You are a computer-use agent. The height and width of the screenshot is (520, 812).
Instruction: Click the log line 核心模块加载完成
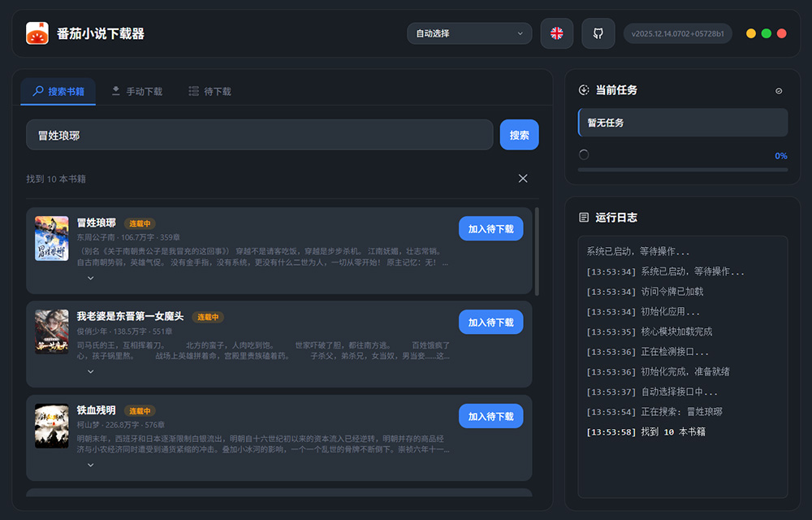point(650,331)
